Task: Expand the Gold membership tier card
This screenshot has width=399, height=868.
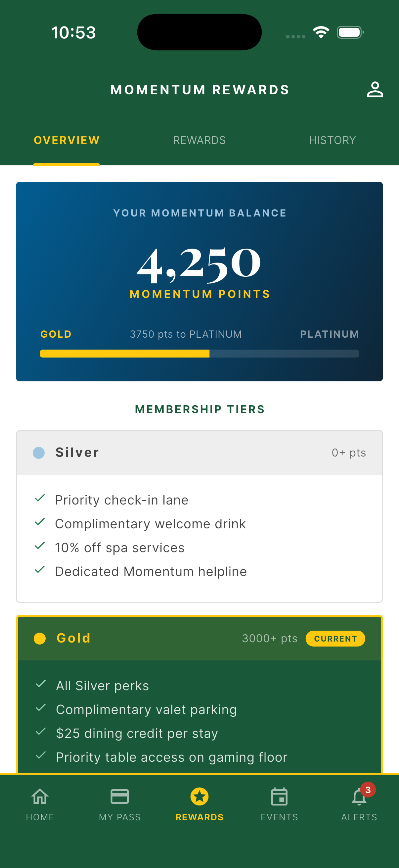Action: 199,638
